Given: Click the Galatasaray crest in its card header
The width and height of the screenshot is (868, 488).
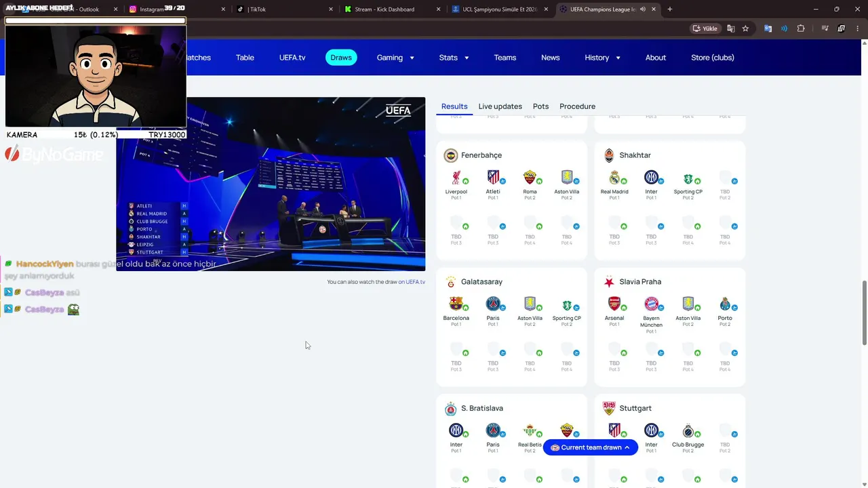Looking at the screenshot, I should point(451,282).
